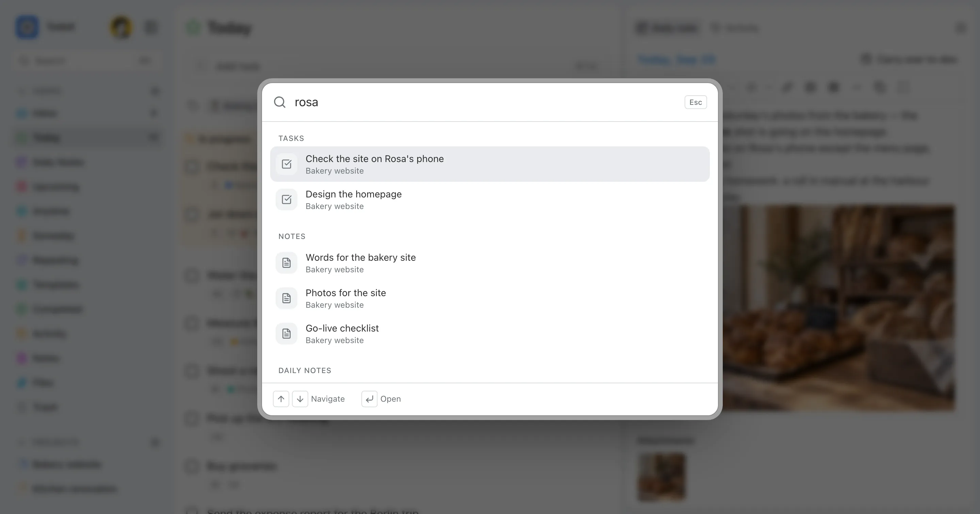This screenshot has width=980, height=514.
Task: Close the search dialog with the Esc button
Action: [x=696, y=102]
